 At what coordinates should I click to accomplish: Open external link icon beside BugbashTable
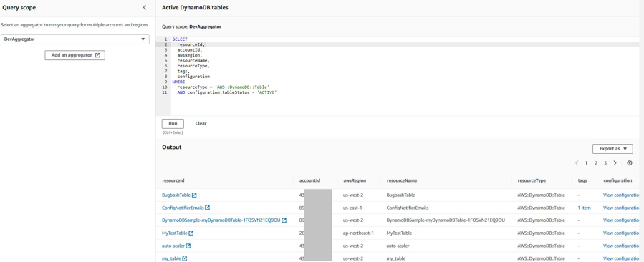[194, 195]
